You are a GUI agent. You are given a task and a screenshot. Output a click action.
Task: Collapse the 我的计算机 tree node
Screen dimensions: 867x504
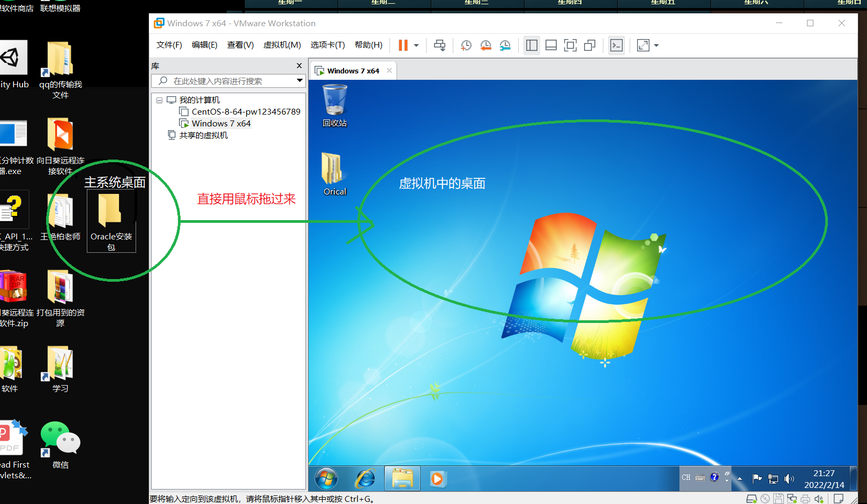pyautogui.click(x=159, y=100)
